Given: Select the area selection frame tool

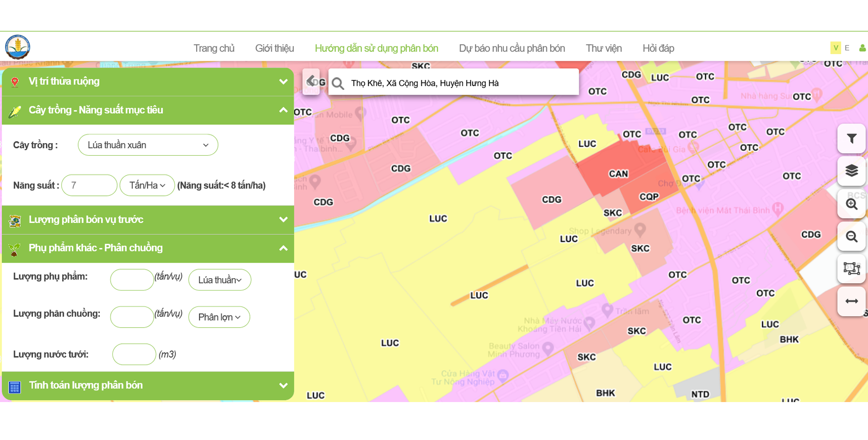Looking at the screenshot, I should [851, 269].
